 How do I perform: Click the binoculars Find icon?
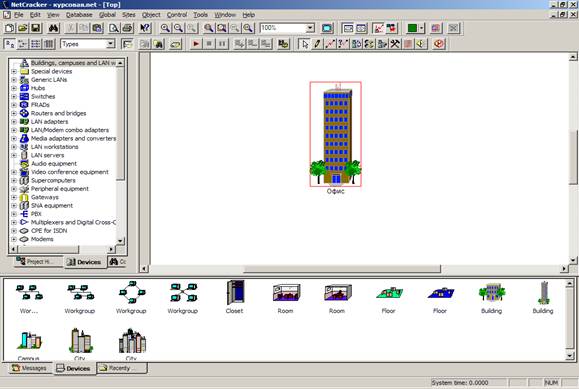click(x=54, y=28)
